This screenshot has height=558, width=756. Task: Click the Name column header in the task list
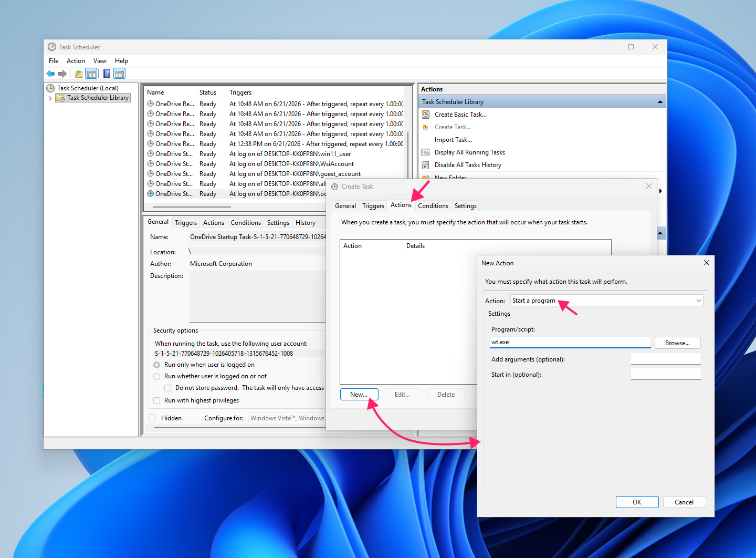coord(170,92)
